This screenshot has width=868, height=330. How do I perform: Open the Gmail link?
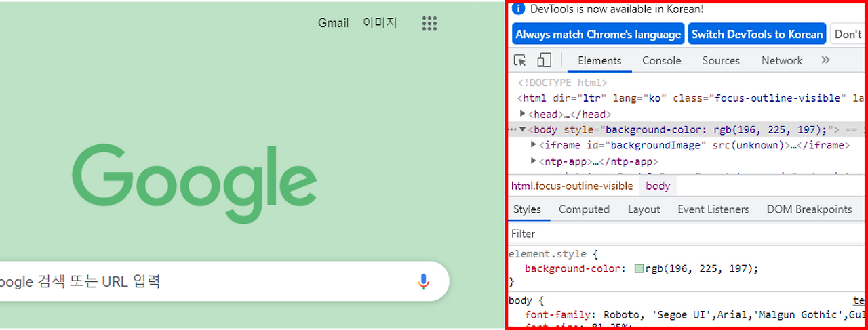click(334, 23)
